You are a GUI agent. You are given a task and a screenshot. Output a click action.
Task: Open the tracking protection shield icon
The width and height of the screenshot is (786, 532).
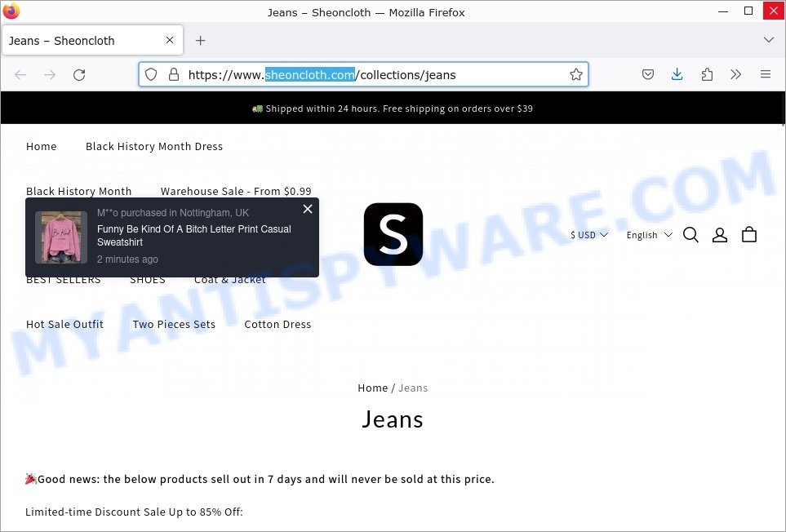pos(151,74)
